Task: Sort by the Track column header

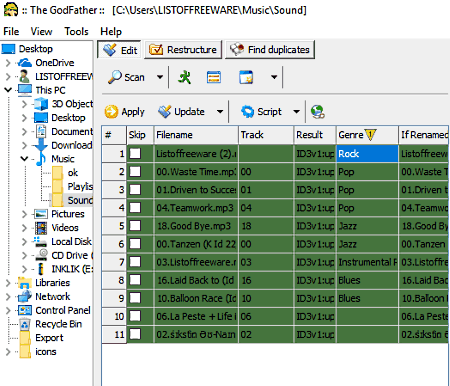Action: tap(266, 135)
